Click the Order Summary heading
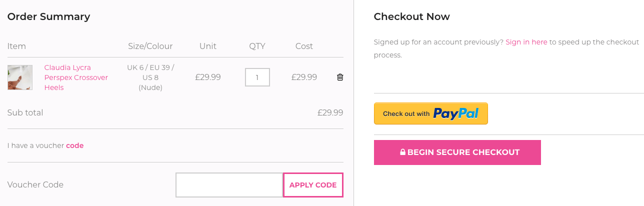 click(x=48, y=16)
